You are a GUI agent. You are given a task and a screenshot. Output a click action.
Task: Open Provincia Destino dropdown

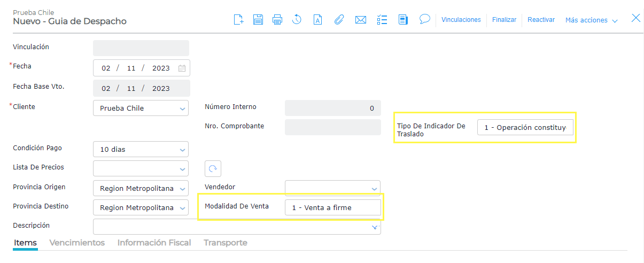tap(182, 208)
